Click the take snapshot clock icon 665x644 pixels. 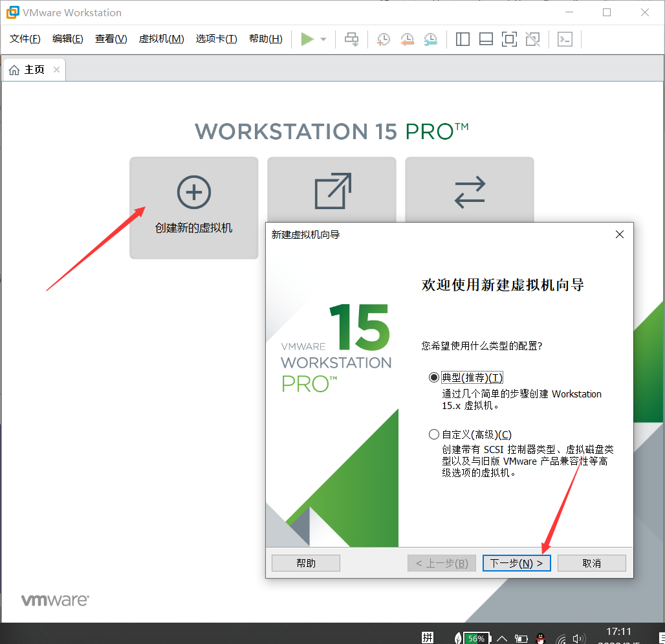pyautogui.click(x=384, y=39)
